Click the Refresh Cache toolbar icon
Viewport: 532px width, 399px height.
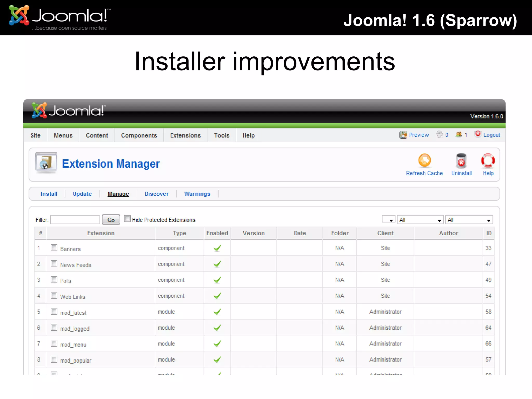click(x=424, y=160)
